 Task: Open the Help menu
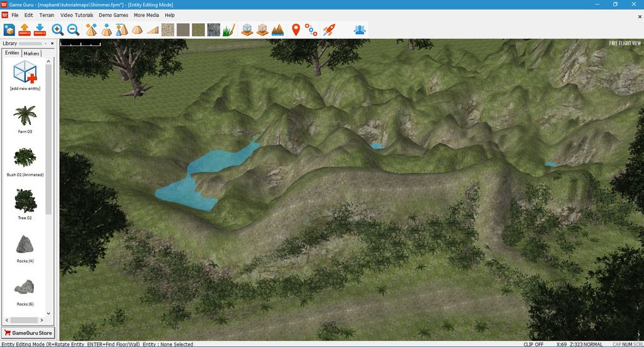tap(170, 15)
